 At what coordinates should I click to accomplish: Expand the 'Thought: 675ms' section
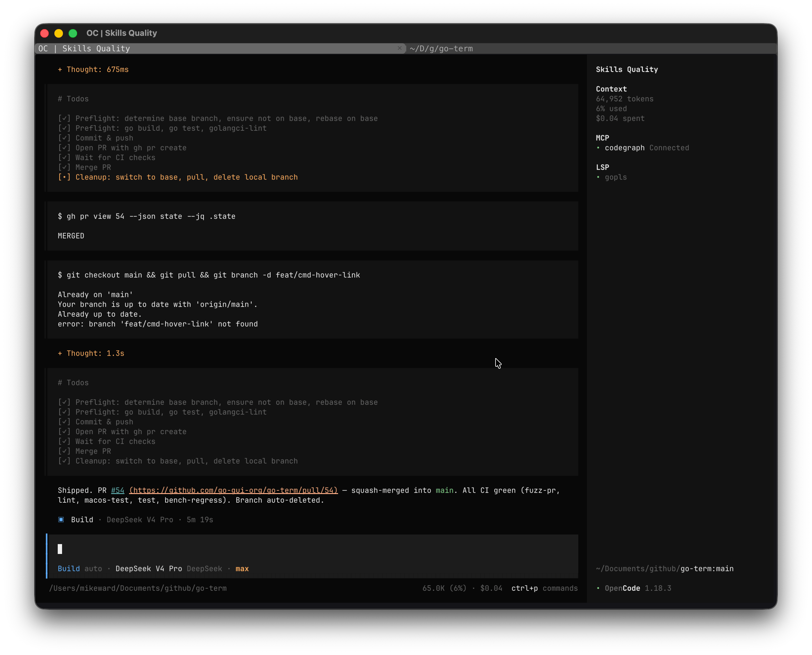[93, 70]
